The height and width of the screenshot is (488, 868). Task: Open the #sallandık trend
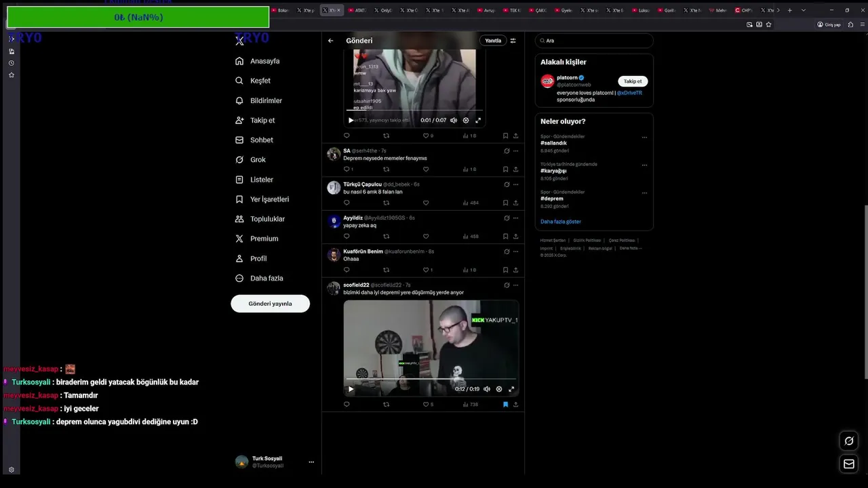click(553, 143)
